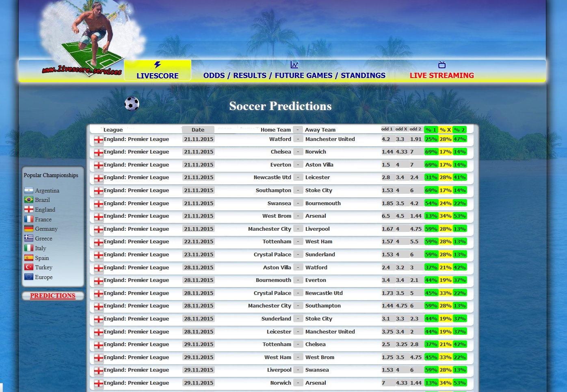Click home team West Ham facing West Brom
Screen dimensions: 567x392
278,357
